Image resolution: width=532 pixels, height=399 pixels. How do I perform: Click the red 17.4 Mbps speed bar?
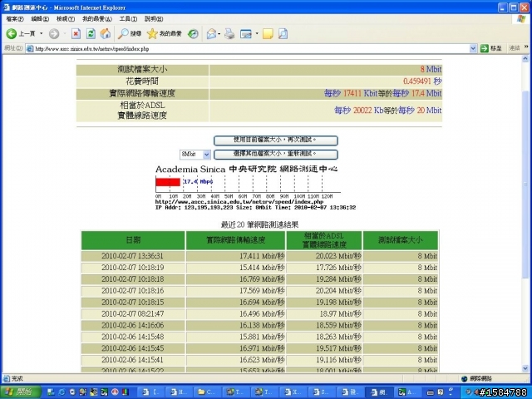pos(168,182)
